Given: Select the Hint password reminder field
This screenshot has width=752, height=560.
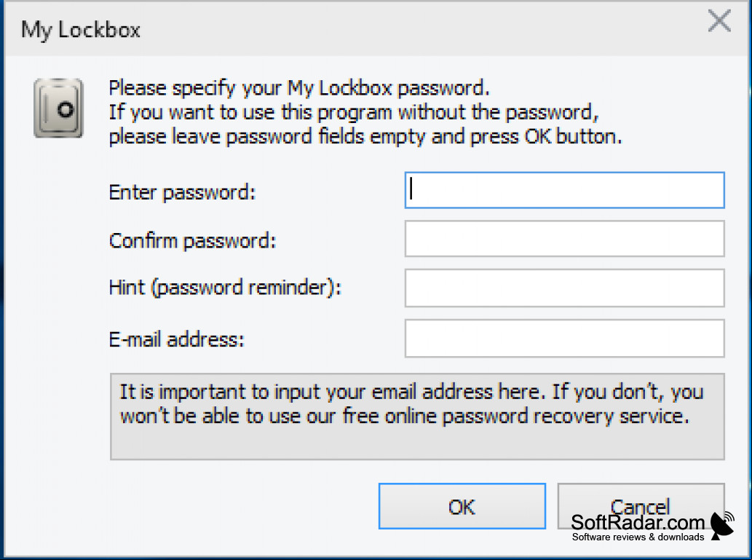Looking at the screenshot, I should click(x=564, y=288).
